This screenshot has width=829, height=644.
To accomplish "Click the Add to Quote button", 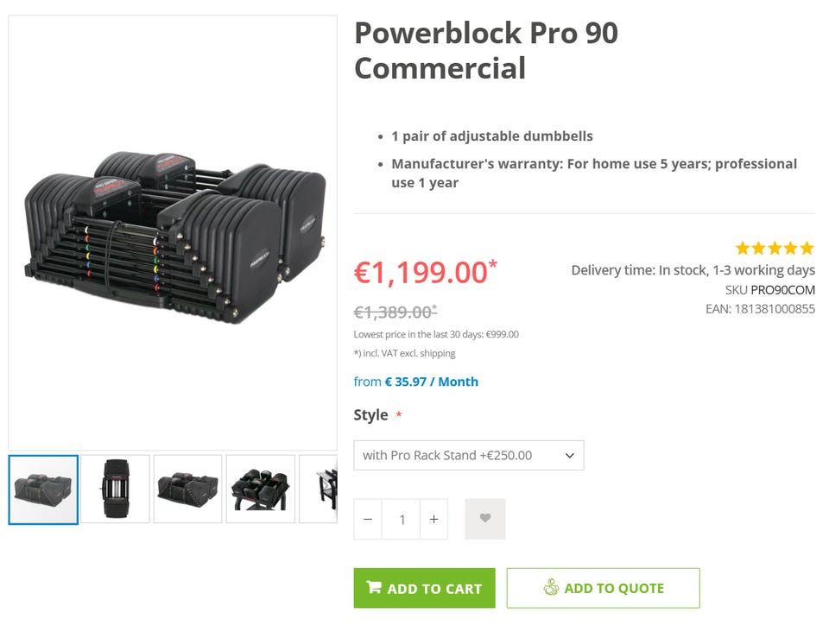I will (603, 588).
